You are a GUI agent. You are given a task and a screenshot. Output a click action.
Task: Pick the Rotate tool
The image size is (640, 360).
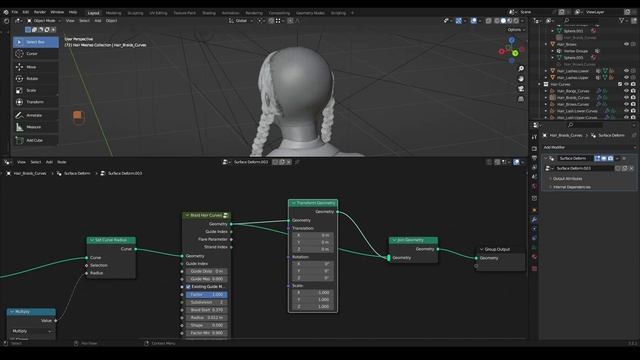coord(36,79)
